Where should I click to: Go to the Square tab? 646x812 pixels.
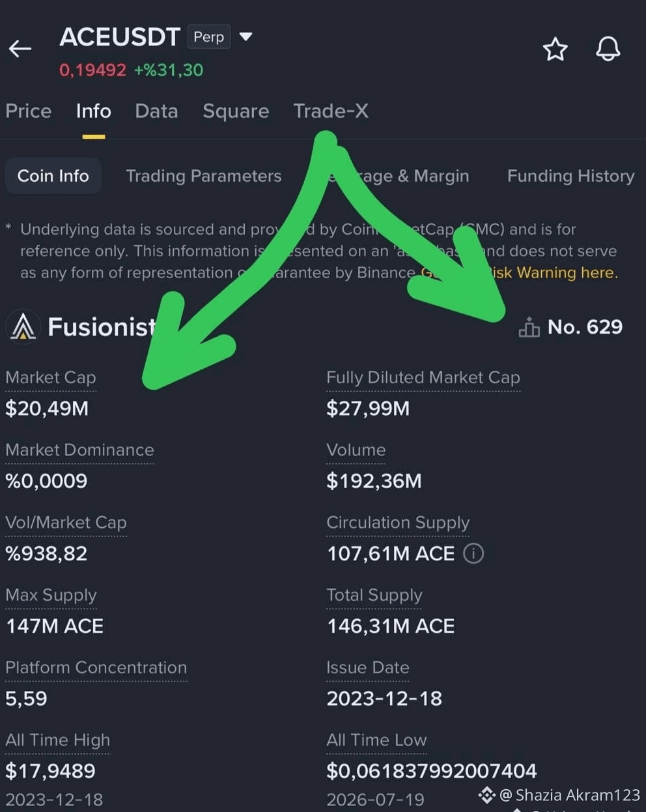236,111
